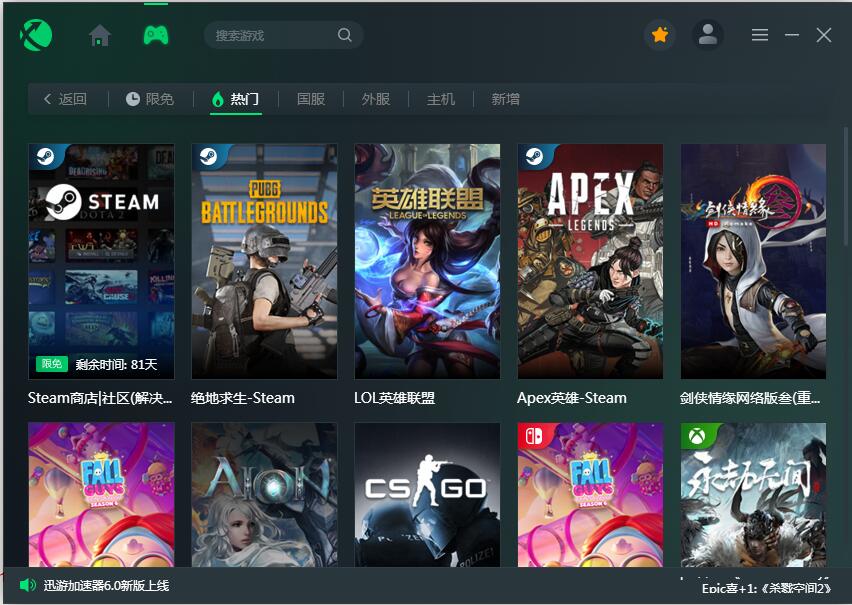Open the hamburger menu
The image size is (852, 605).
pyautogui.click(x=760, y=34)
